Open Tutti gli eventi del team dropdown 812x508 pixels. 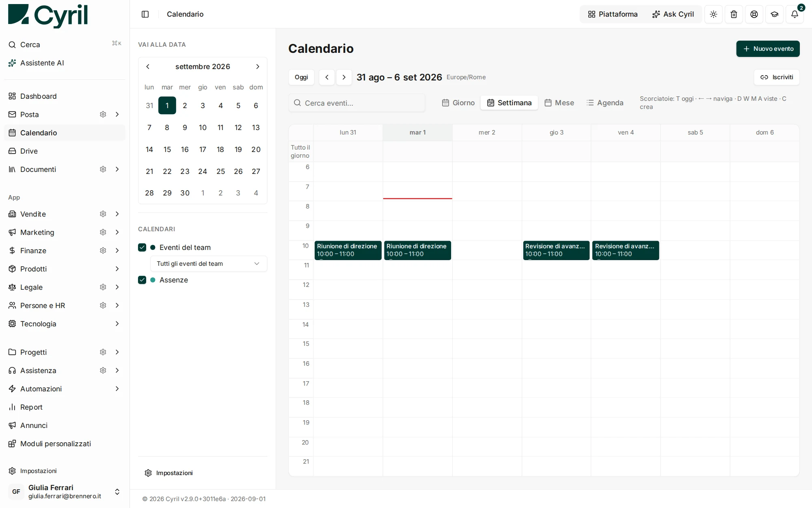(x=209, y=264)
